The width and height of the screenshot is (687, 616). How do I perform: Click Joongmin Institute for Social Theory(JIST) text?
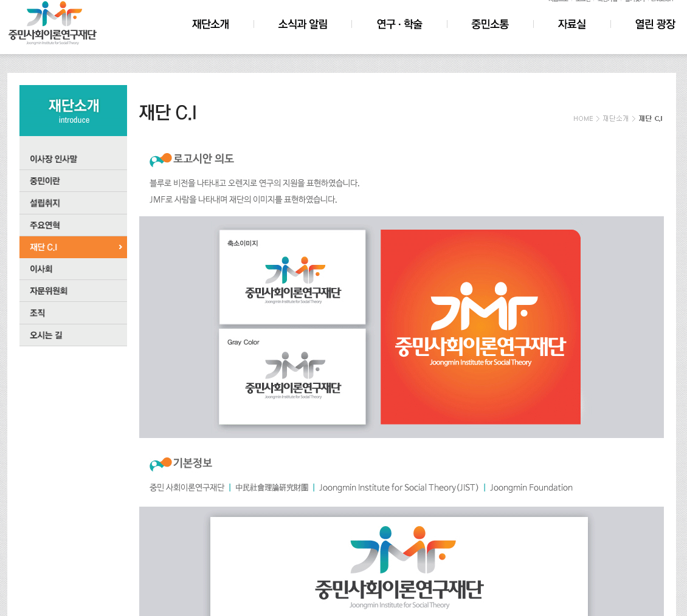399,487
